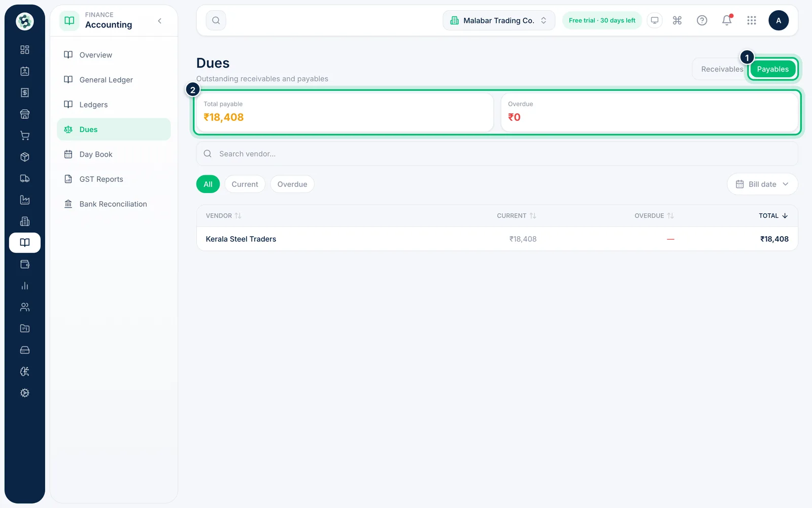The image size is (812, 508).
Task: Switch to the Receivables view
Action: coord(722,69)
